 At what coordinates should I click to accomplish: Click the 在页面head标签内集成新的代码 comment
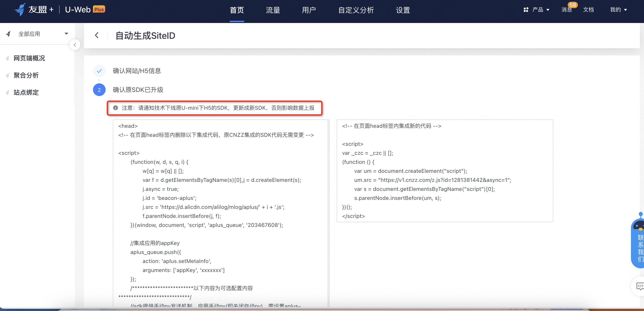[392, 126]
